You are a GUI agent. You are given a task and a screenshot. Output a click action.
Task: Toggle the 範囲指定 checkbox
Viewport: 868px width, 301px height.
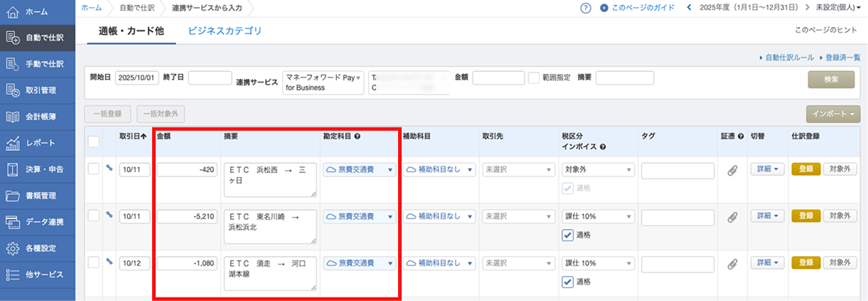tap(533, 78)
